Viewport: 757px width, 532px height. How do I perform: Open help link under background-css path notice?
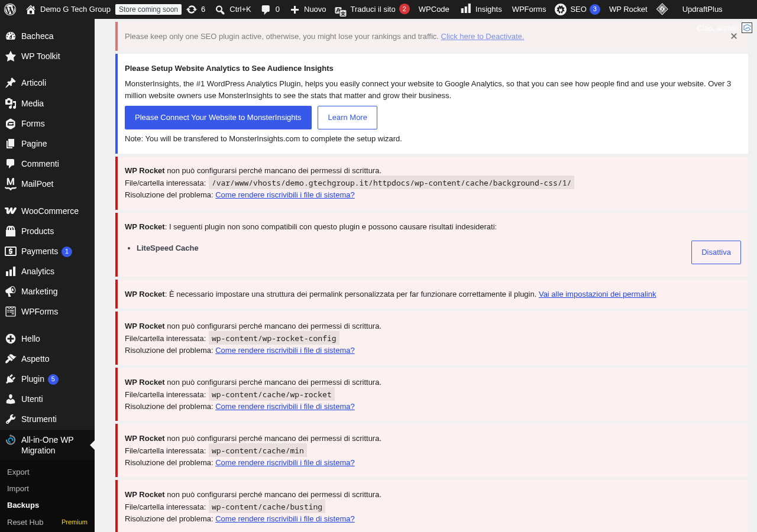[285, 194]
